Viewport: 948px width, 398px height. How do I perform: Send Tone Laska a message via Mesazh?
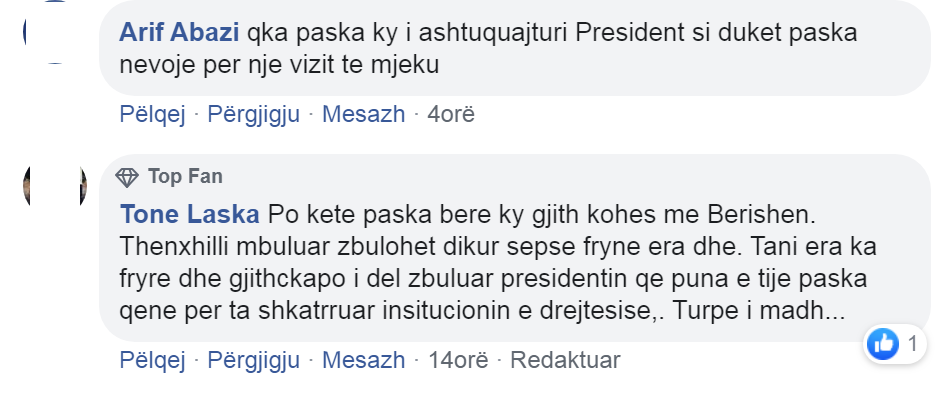363,360
